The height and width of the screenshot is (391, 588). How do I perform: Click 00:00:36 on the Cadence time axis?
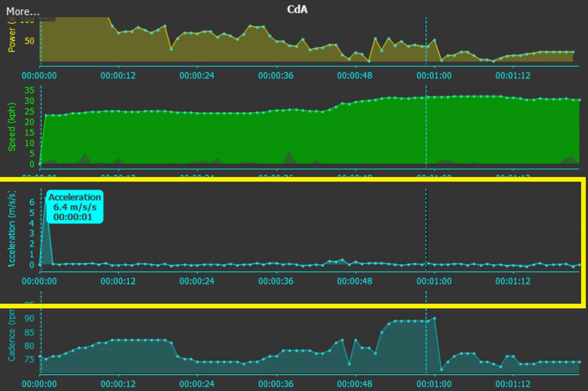point(276,384)
